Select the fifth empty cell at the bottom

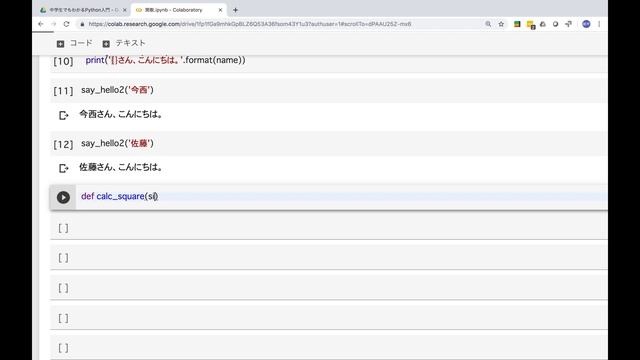pyautogui.click(x=329, y=347)
